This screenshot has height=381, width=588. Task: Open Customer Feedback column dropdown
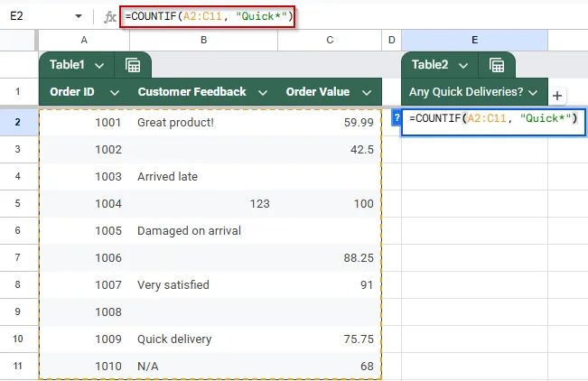pyautogui.click(x=263, y=92)
